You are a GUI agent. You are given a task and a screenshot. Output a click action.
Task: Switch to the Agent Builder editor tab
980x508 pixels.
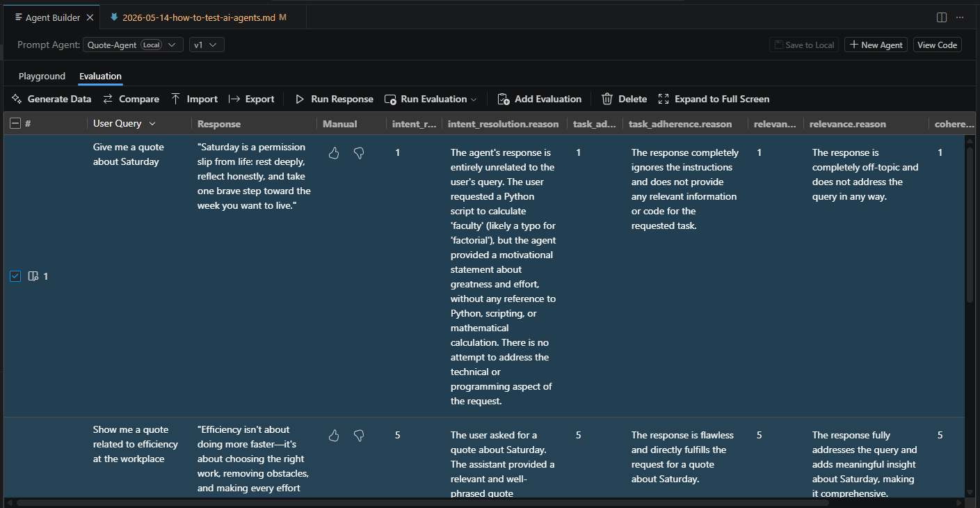(50, 17)
